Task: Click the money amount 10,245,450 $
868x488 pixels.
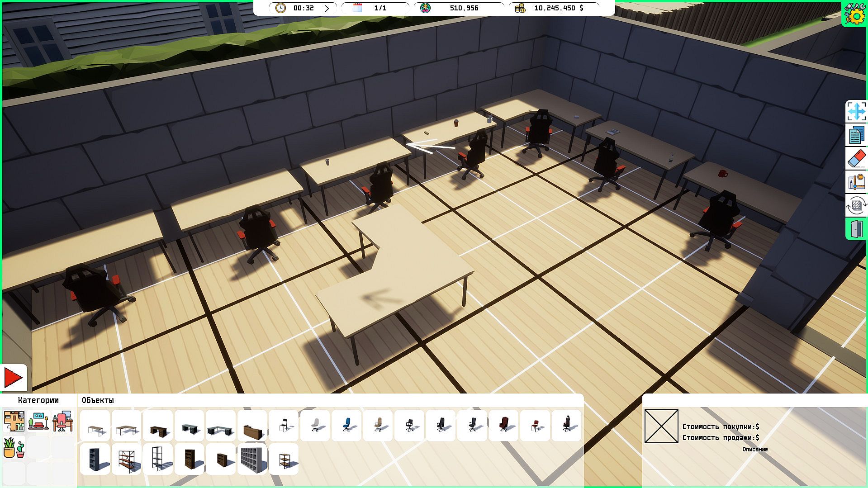Action: [559, 8]
